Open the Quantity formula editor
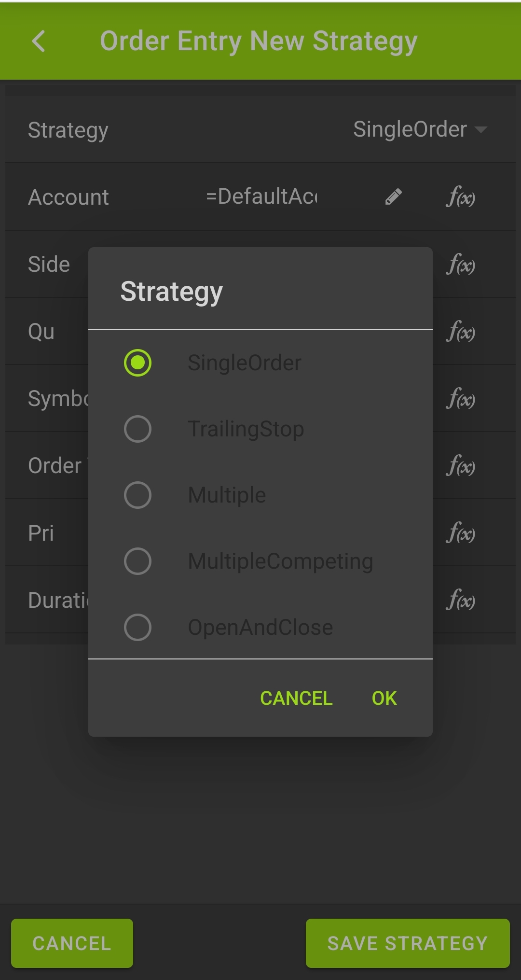Image resolution: width=521 pixels, height=980 pixels. 460,332
